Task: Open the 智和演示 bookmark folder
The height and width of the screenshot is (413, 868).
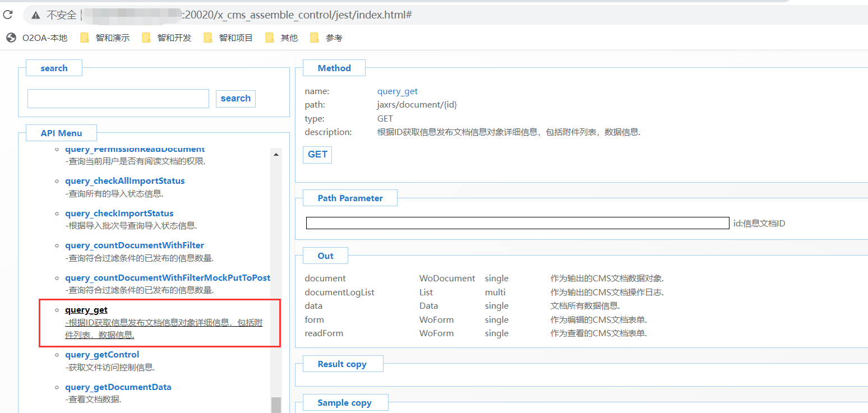Action: pos(105,38)
